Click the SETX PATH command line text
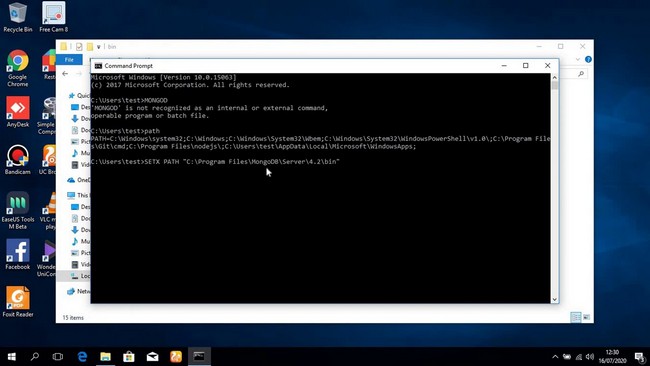The height and width of the screenshot is (366, 650). click(x=242, y=162)
